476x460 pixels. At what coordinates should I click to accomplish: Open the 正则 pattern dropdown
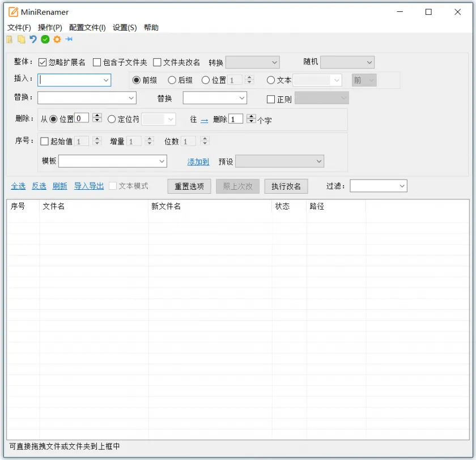click(x=322, y=98)
